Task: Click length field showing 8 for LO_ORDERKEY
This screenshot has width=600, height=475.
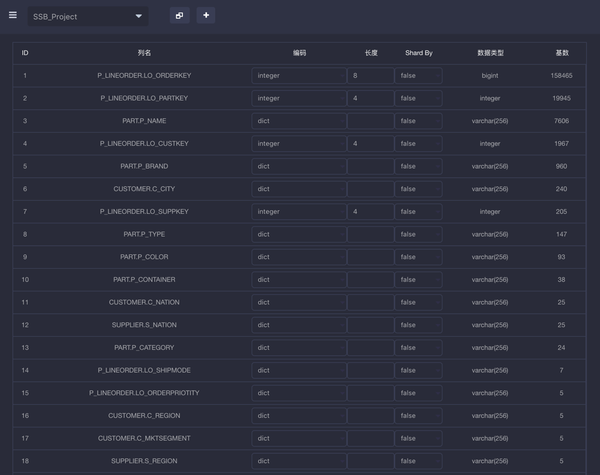Action: [x=371, y=76]
